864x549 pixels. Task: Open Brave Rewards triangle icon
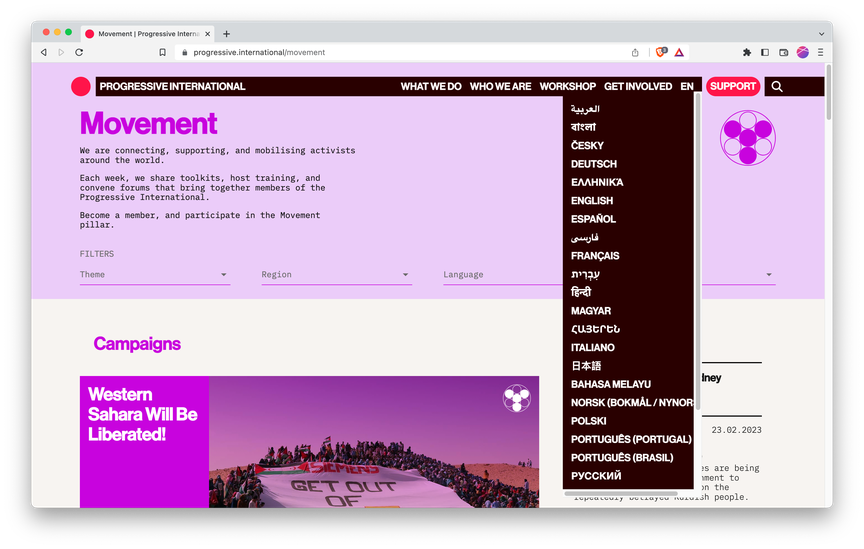pyautogui.click(x=679, y=52)
